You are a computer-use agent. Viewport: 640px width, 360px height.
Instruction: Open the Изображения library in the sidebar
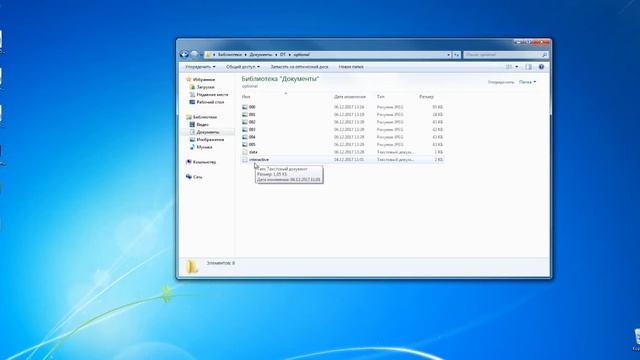click(x=210, y=140)
